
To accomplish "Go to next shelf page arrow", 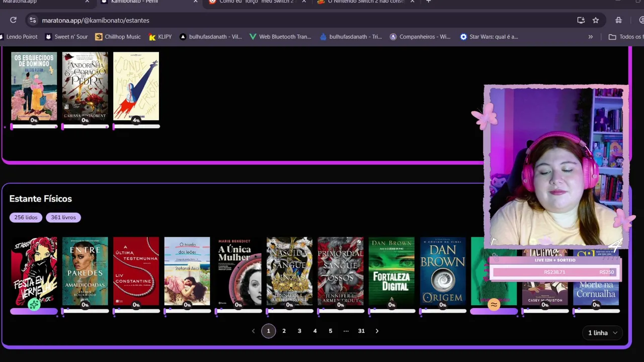I will [x=377, y=331].
